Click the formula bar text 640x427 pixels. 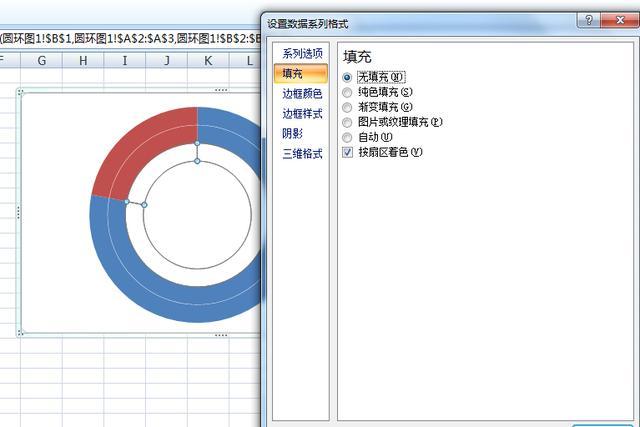pos(131,39)
